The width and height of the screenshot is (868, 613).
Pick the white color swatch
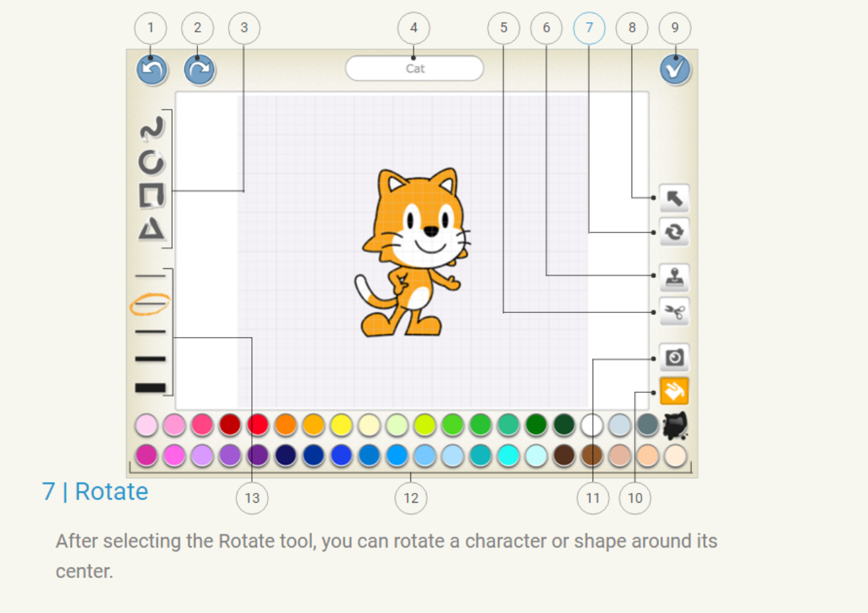[592, 425]
